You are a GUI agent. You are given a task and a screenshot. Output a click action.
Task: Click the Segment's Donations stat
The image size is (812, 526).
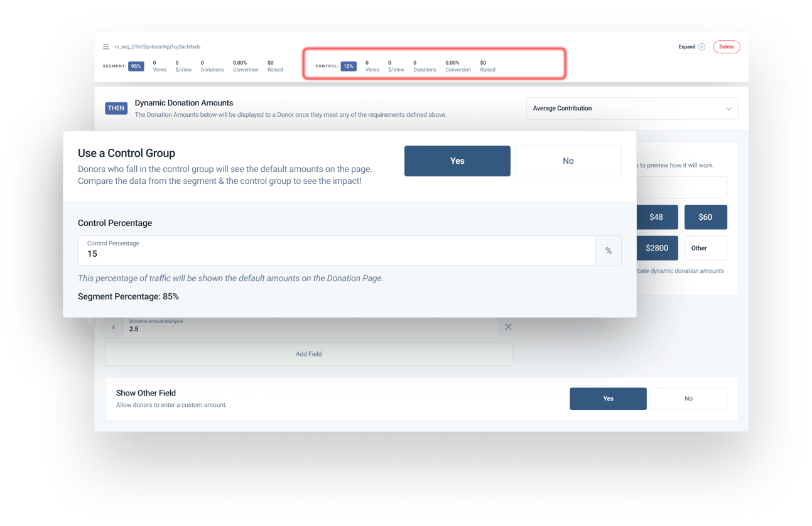tap(212, 66)
